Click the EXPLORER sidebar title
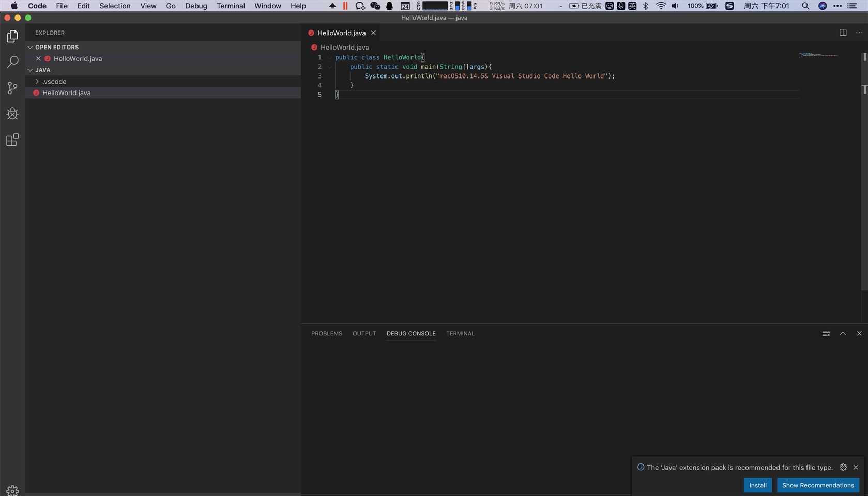 (x=50, y=33)
